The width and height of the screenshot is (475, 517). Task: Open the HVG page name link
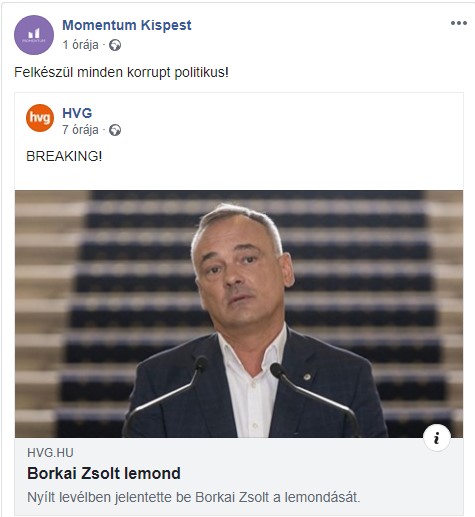coord(77,113)
